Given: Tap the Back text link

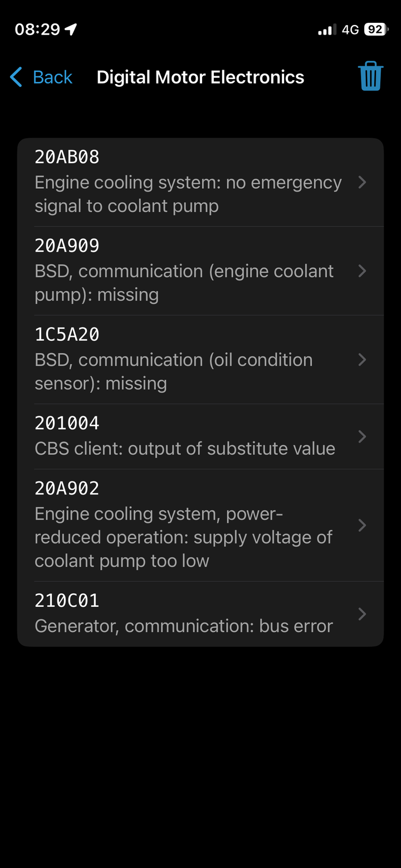Looking at the screenshot, I should coord(52,77).
